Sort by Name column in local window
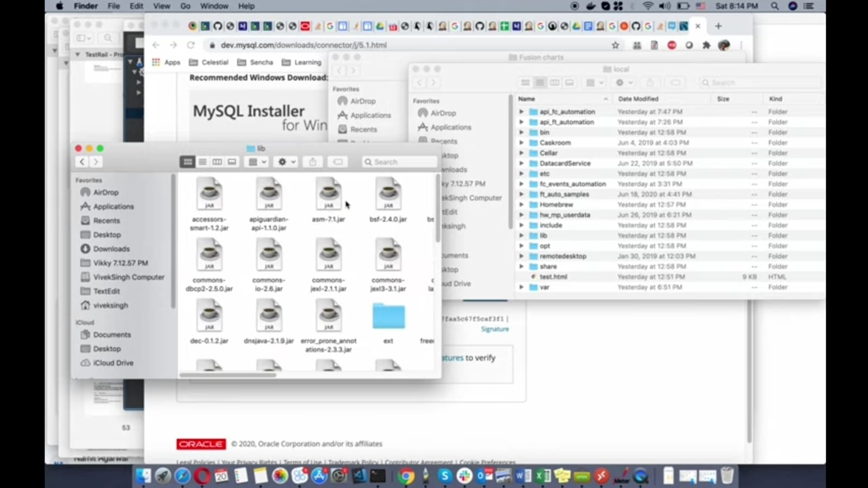 [563, 99]
